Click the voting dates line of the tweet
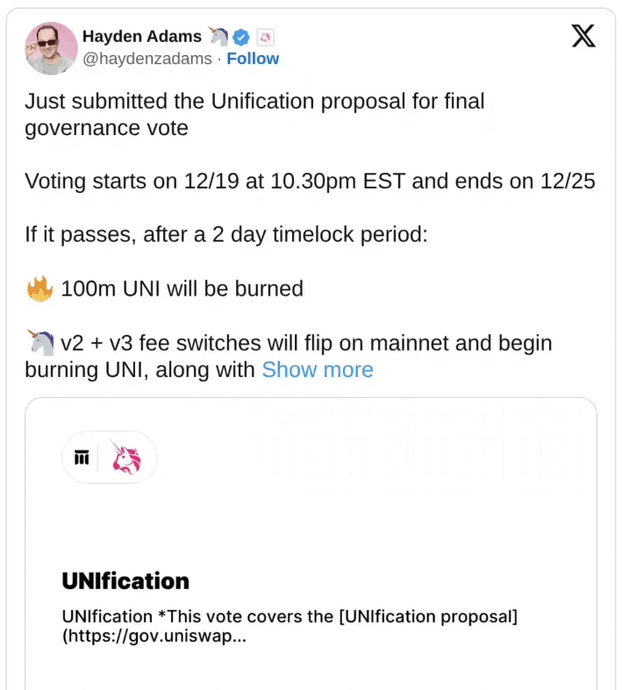Screen dimensions: 622x690 (x=310, y=182)
